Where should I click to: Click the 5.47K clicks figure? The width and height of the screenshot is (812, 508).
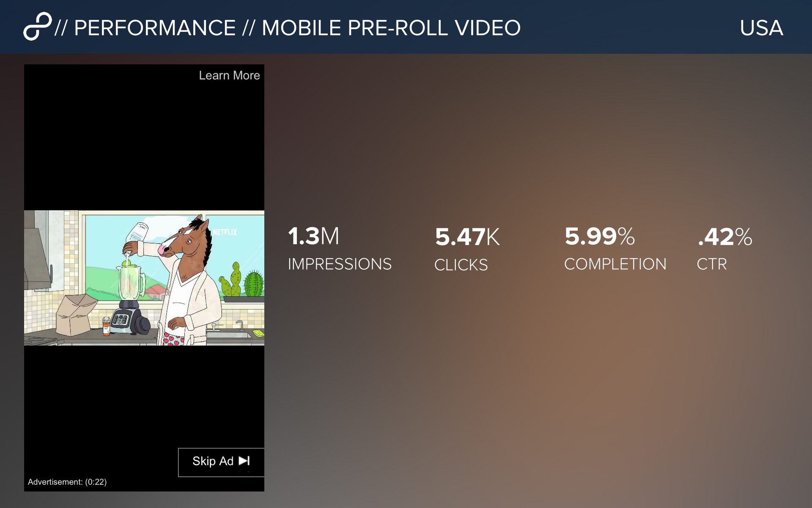(467, 237)
